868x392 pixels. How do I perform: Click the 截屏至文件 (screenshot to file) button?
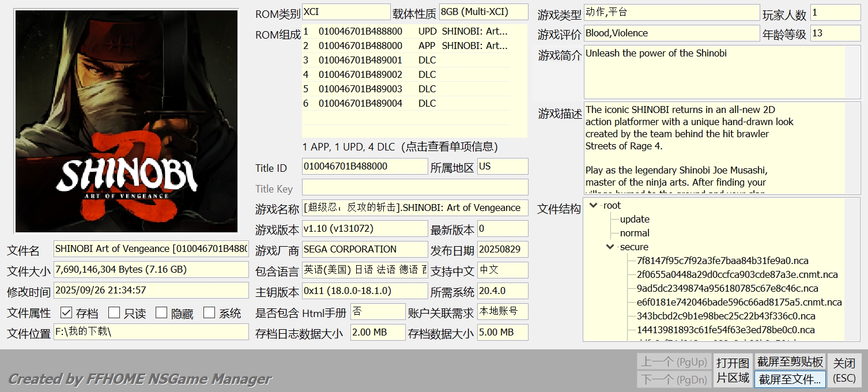coord(790,379)
